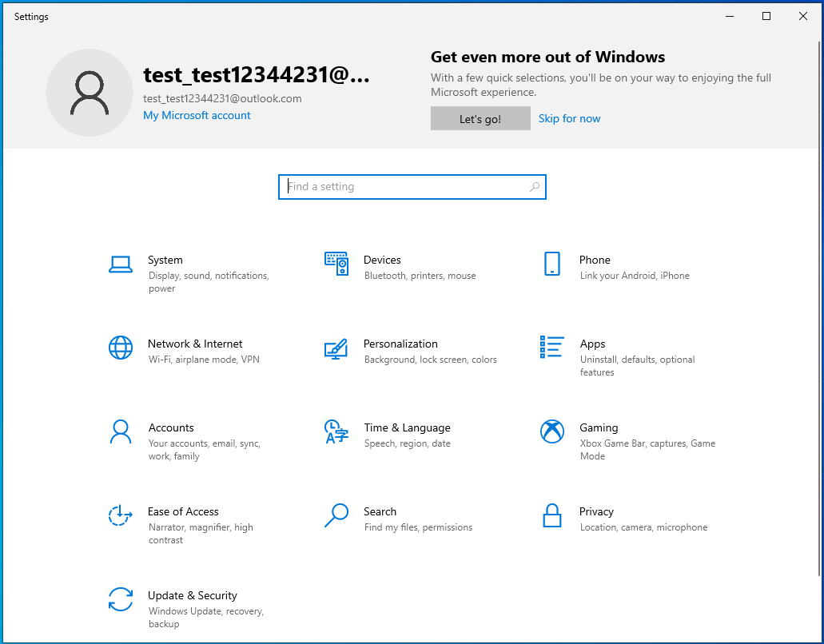Close the Settings window
Screen dimensions: 824x644
(x=803, y=16)
